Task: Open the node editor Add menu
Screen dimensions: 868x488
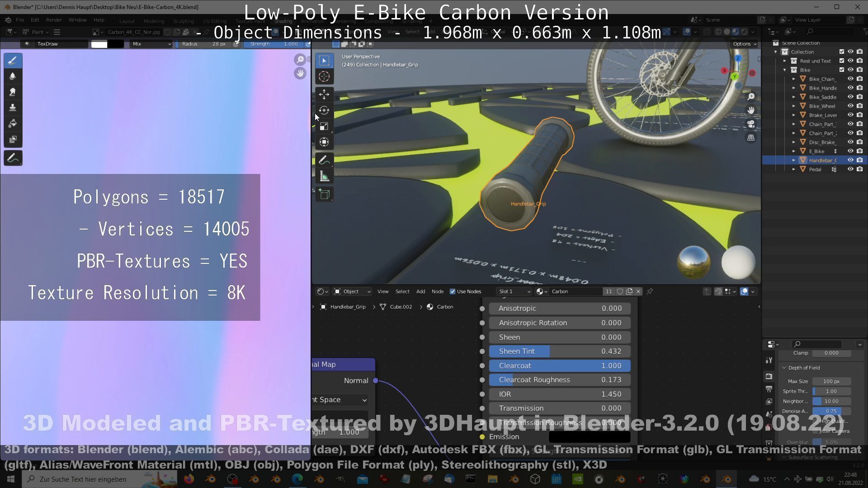Action: [x=420, y=291]
